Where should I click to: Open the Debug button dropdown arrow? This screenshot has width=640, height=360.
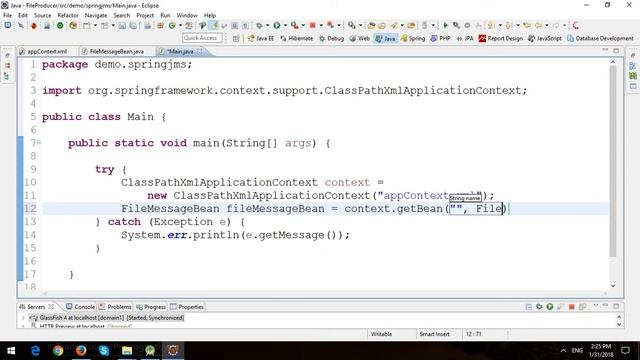[x=267, y=25]
